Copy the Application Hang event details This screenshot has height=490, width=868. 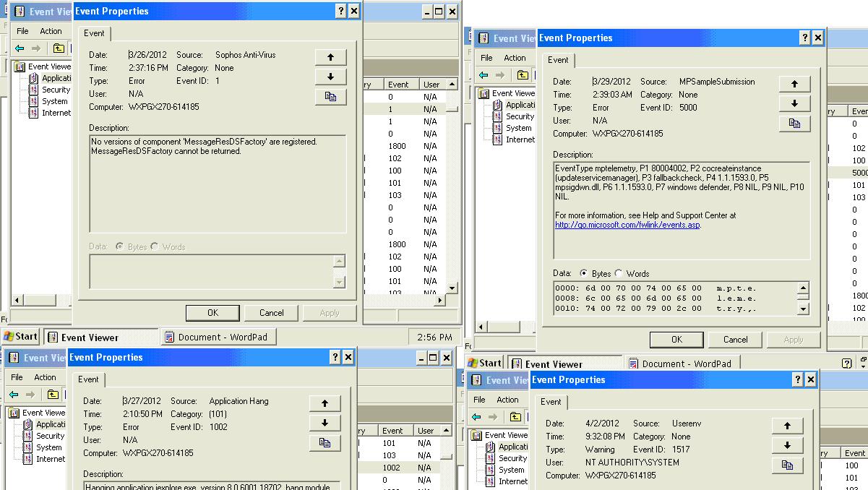click(325, 442)
